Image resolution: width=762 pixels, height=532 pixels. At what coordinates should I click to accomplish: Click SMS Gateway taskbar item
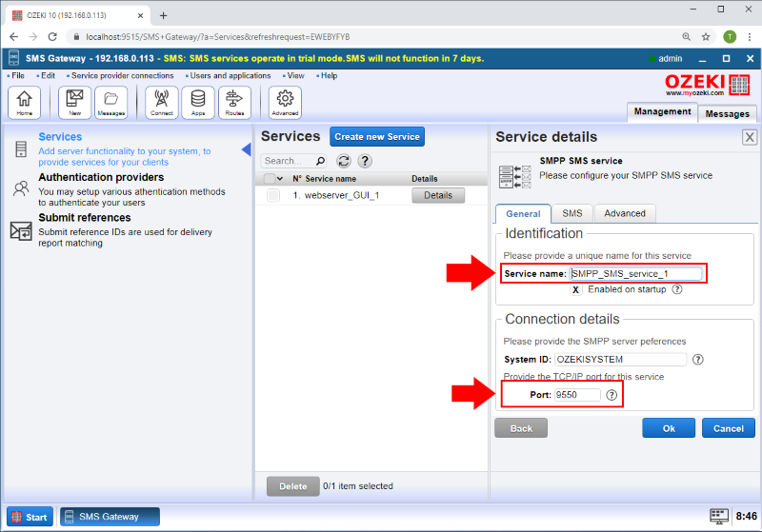[x=110, y=517]
